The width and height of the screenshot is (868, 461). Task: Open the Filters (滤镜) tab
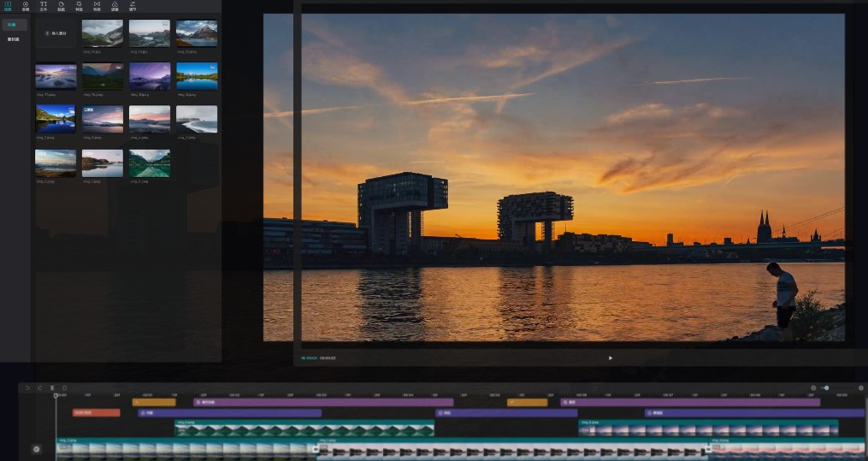(x=115, y=6)
